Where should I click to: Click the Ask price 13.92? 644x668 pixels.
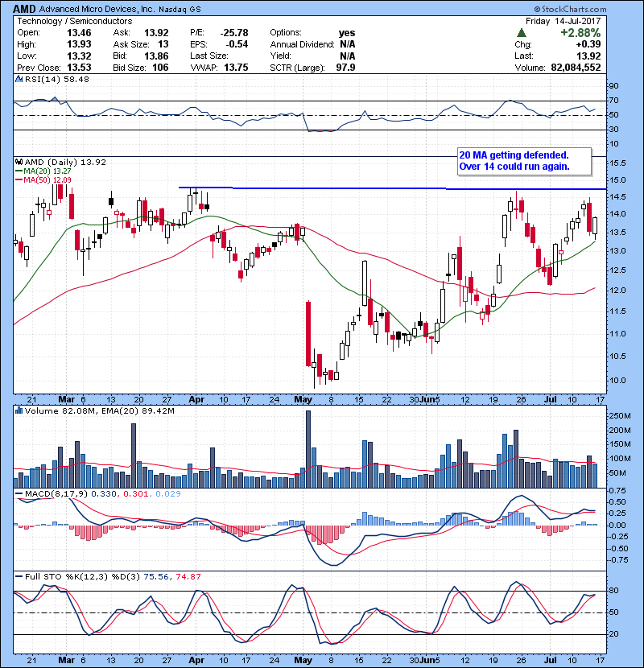156,33
